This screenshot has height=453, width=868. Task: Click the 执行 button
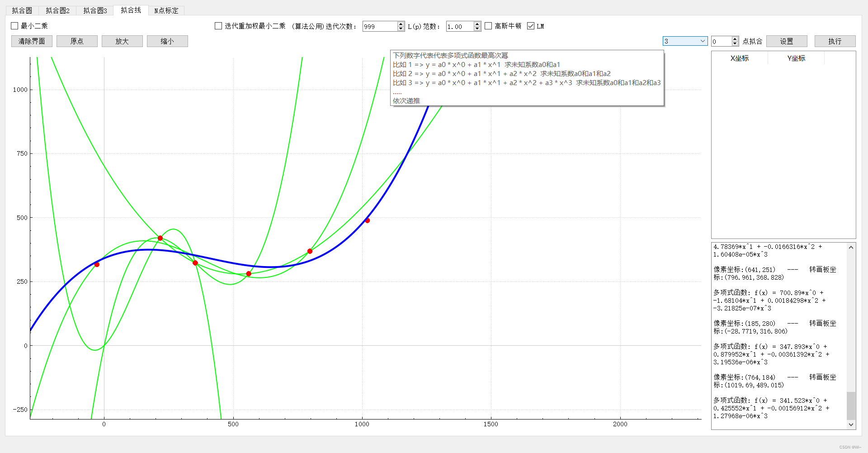[x=835, y=41]
